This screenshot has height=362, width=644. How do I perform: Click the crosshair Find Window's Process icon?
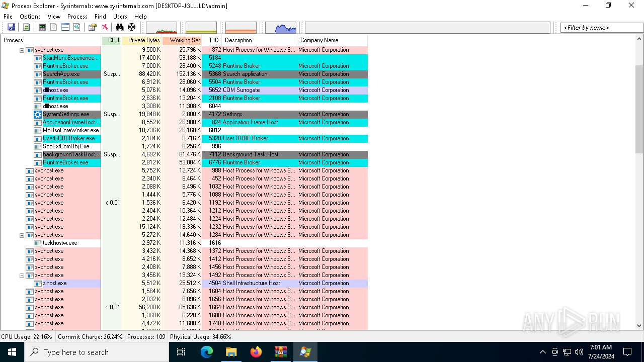132,27
